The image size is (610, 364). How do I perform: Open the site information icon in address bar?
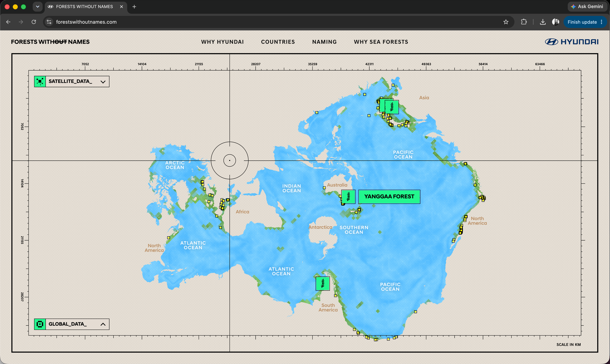point(49,22)
